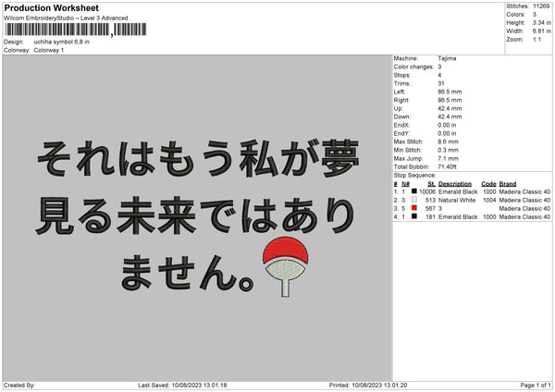Click the 'Last Saved: 10/08/2023 13.01.18' footer
Screen dimensions: 555x392
(x=182, y=386)
